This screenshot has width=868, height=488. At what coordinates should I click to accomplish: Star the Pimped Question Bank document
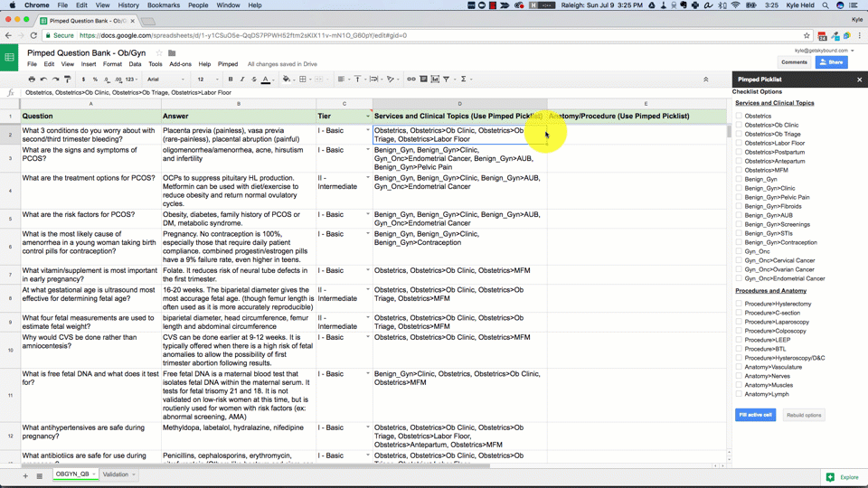(x=159, y=53)
